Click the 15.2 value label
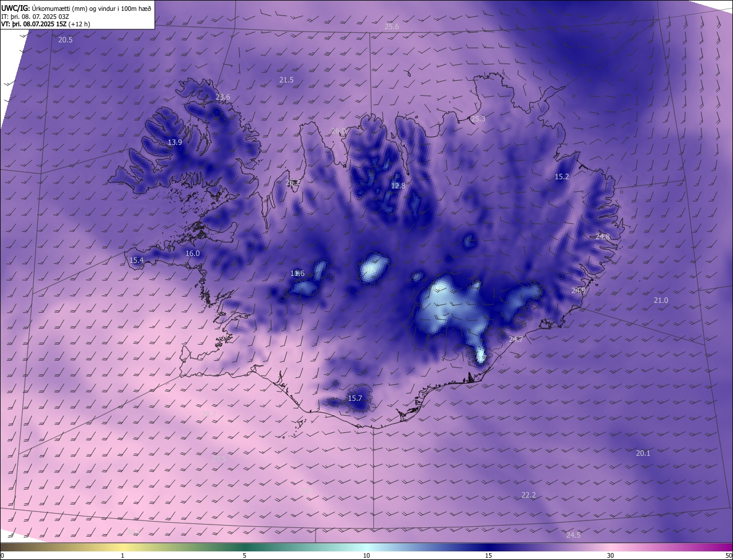This screenshot has height=560, width=733. pos(562,177)
